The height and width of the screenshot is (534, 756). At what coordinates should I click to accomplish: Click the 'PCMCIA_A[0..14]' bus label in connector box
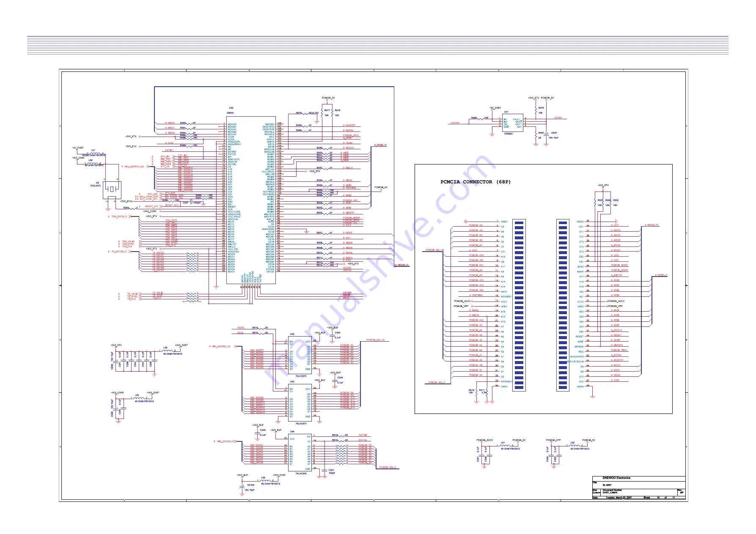435,250
